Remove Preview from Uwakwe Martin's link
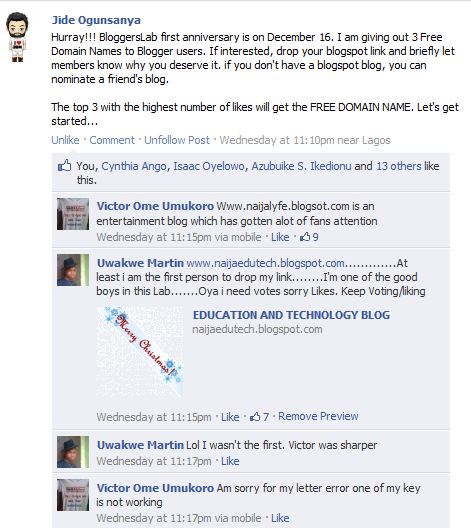This screenshot has height=528, width=471. click(x=318, y=416)
